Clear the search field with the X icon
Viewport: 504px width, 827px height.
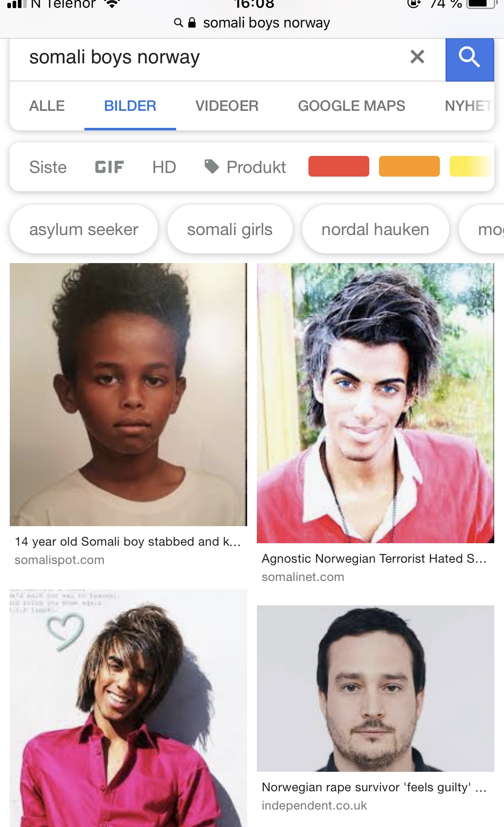click(x=417, y=57)
